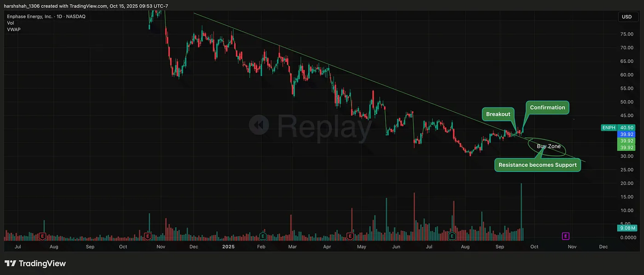The width and height of the screenshot is (644, 275).
Task: Click the 60.00 price axis label
Action: click(627, 74)
